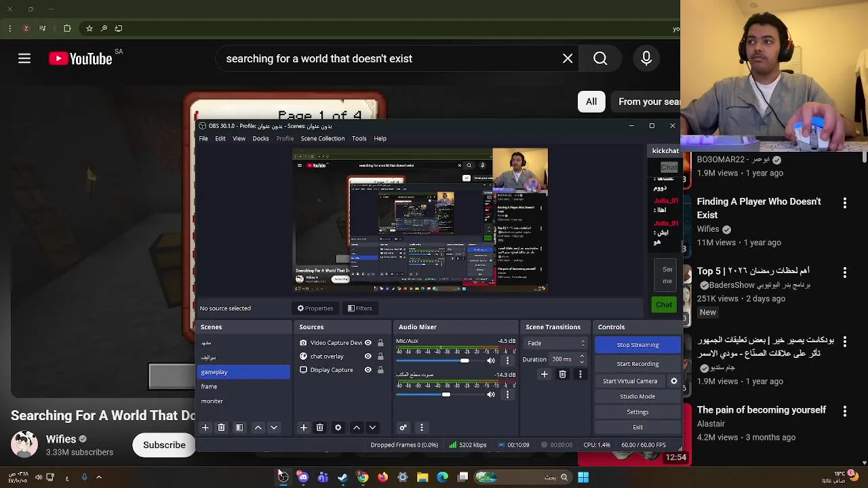Open source properties gear in Sources panel
868x488 pixels.
click(338, 428)
